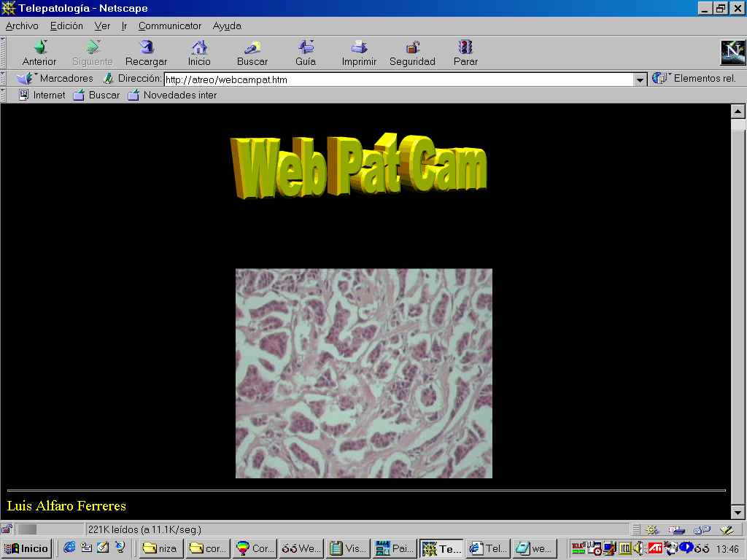
Task: Click the Internet personal toolbar link
Action: [x=42, y=95]
